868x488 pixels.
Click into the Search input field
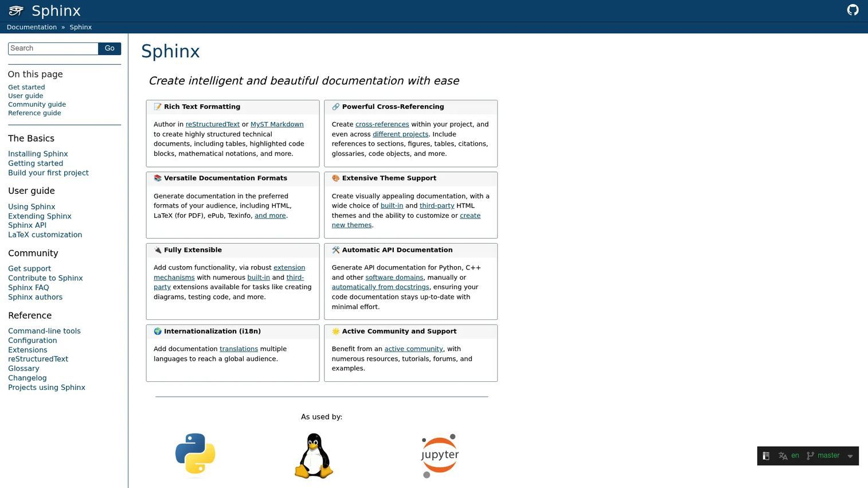click(53, 49)
